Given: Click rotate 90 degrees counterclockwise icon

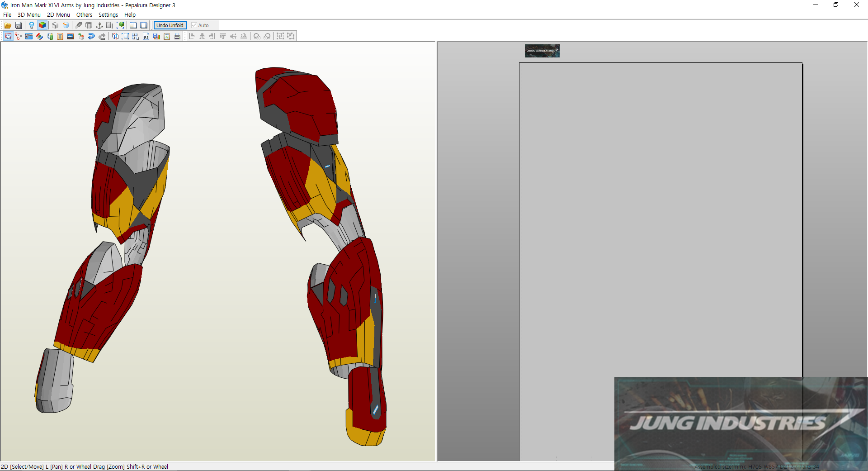Looking at the screenshot, I should (257, 36).
